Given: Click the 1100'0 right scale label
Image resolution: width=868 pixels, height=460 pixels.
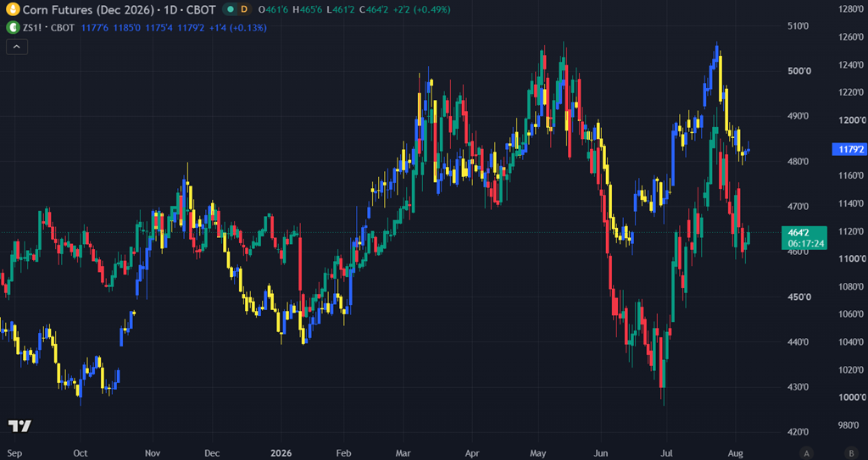Looking at the screenshot, I should pos(853,259).
